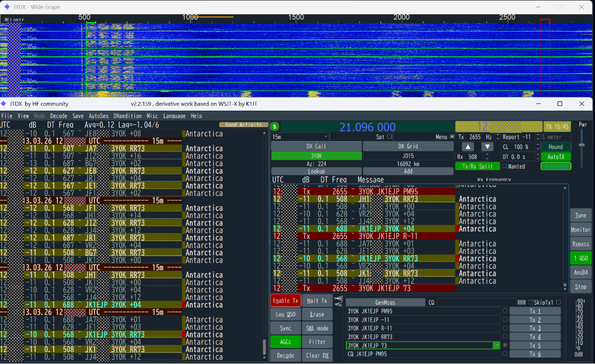Toggle the Hound mode button
This screenshot has height=364, width=595.
coord(556,147)
